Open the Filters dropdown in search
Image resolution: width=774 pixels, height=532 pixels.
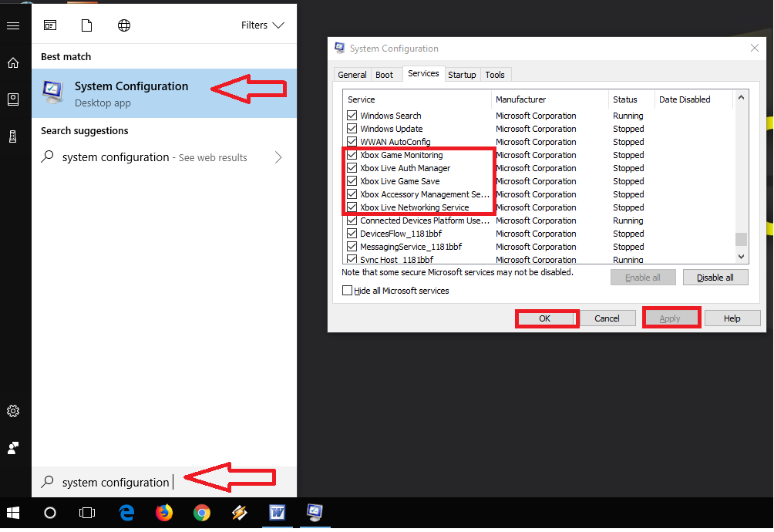[x=262, y=25]
